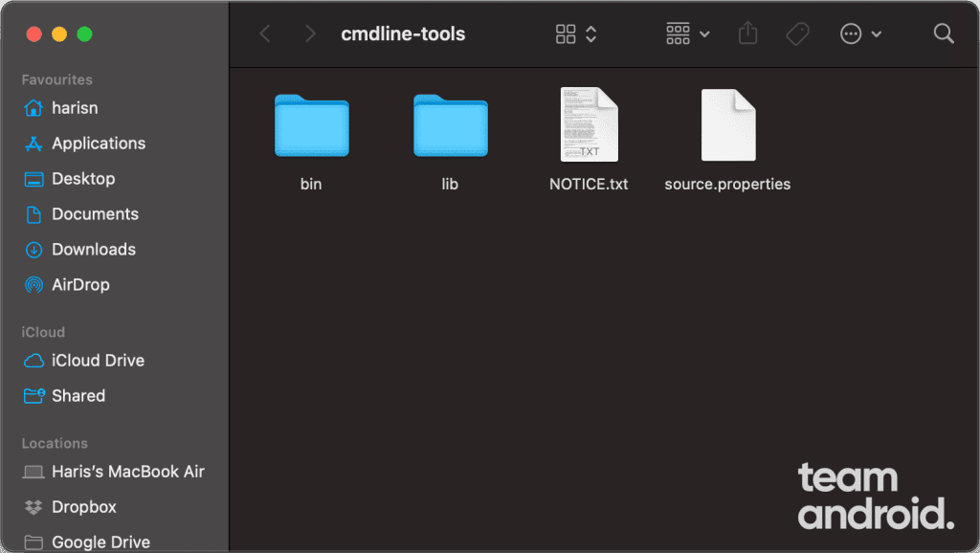
Task: Toggle the grouping view in the toolbar
Action: (677, 33)
